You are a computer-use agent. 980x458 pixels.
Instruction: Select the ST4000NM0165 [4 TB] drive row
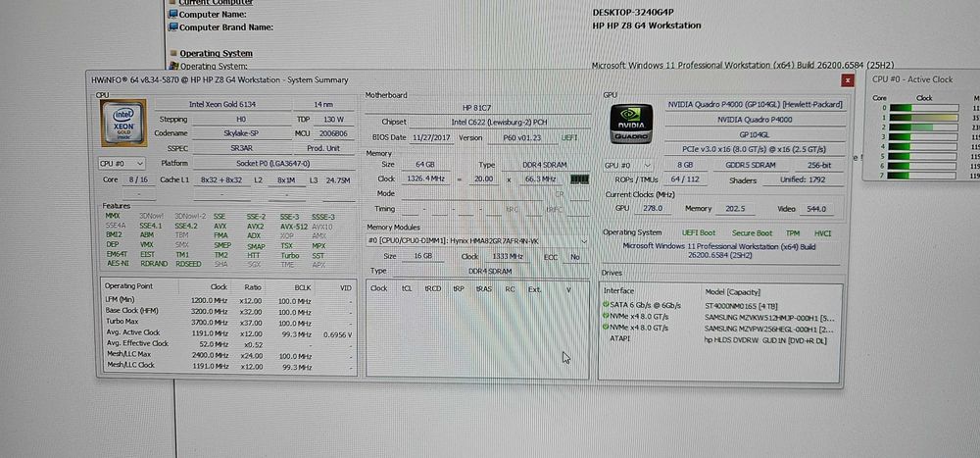pos(719,305)
